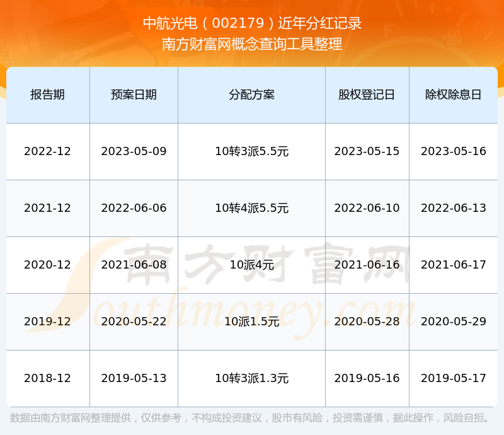Screen dimensions: 504x435
Task: Click the 10转3派1.3元 distribution cell
Action: click(x=251, y=378)
